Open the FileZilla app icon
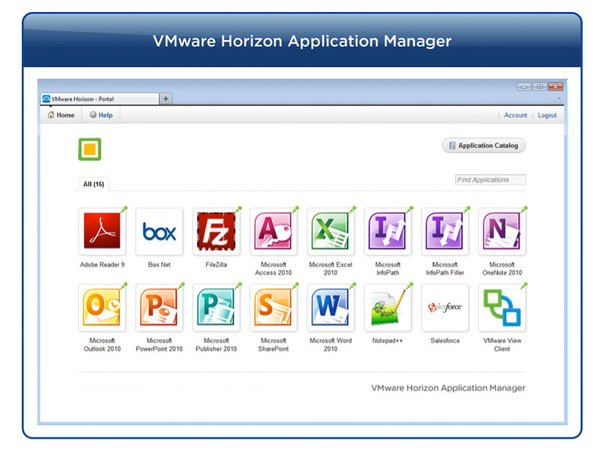Screen dimensions: 600x450 pos(216,232)
